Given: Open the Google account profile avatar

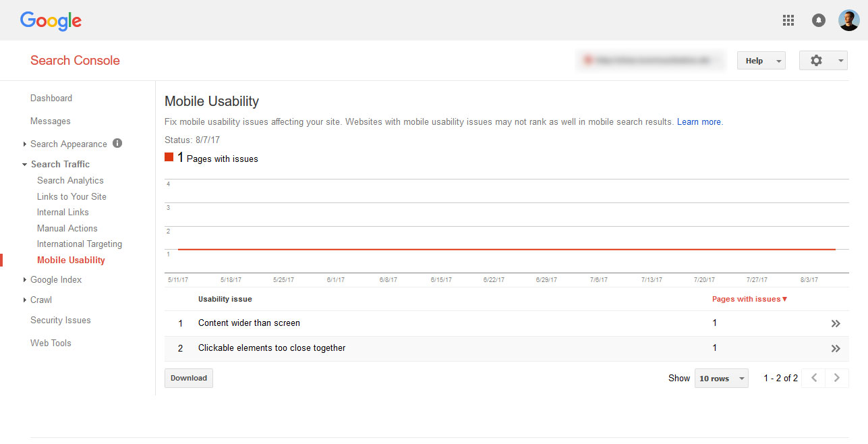Looking at the screenshot, I should pos(849,20).
